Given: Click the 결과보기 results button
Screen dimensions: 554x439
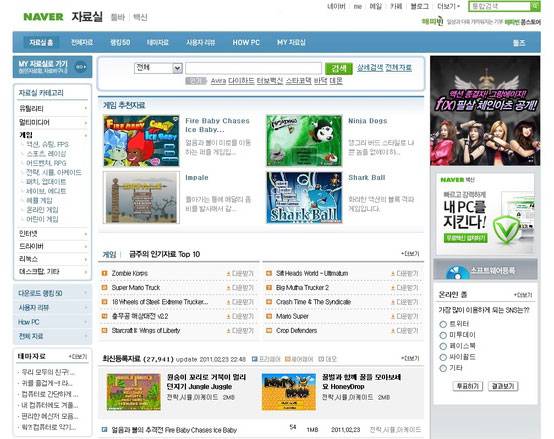Looking at the screenshot, I should click(503, 386).
